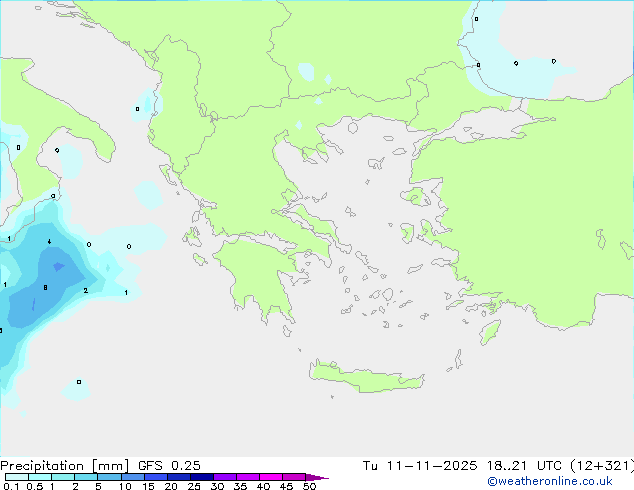
Task: Click the '0.5' legend scale label
Action: click(35, 486)
